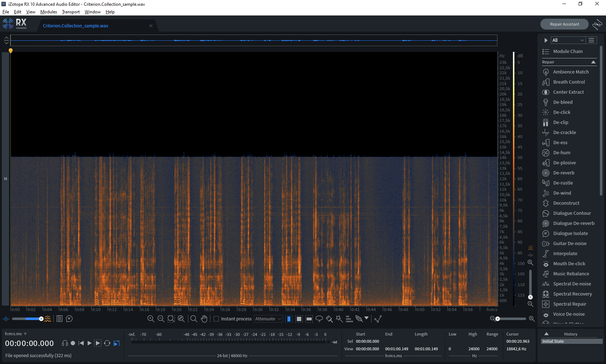
Task: Collapse the History panel
Action: tap(546, 334)
